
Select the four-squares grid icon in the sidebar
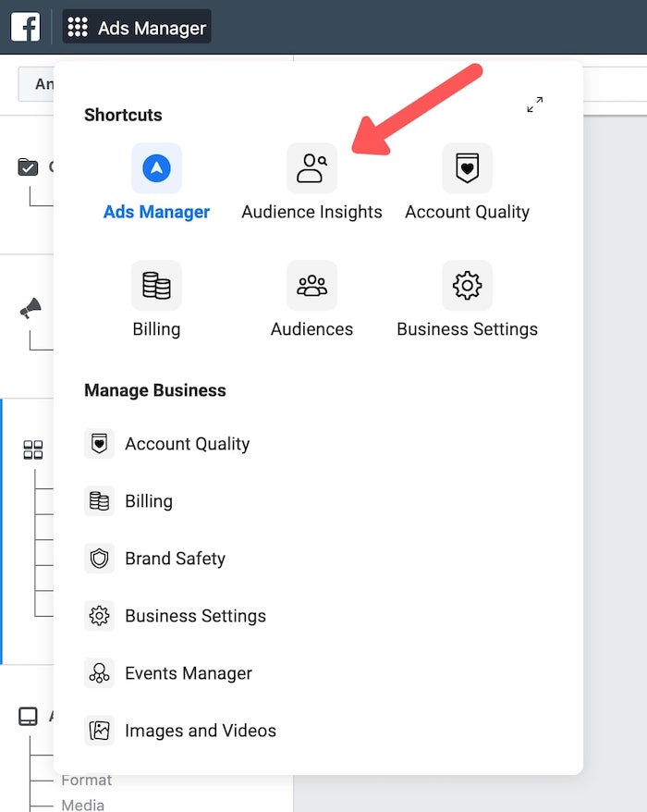(x=32, y=450)
